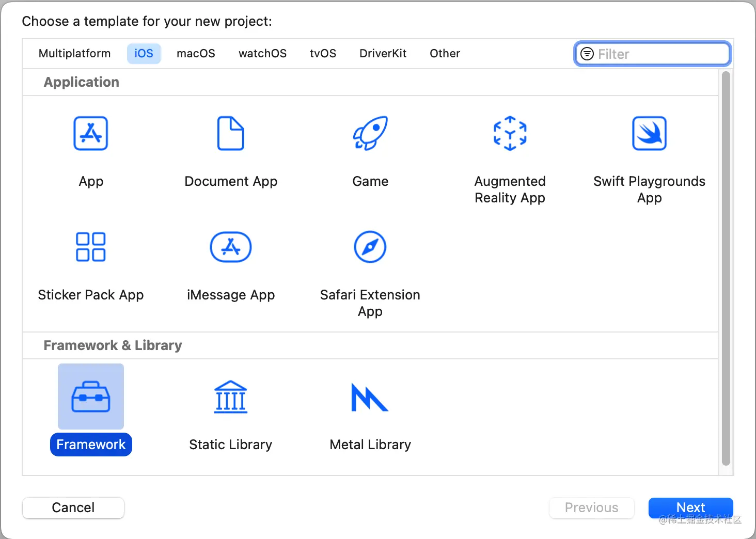The width and height of the screenshot is (756, 539).
Task: Choose the Swift Playgrounds App icon
Action: pos(650,133)
